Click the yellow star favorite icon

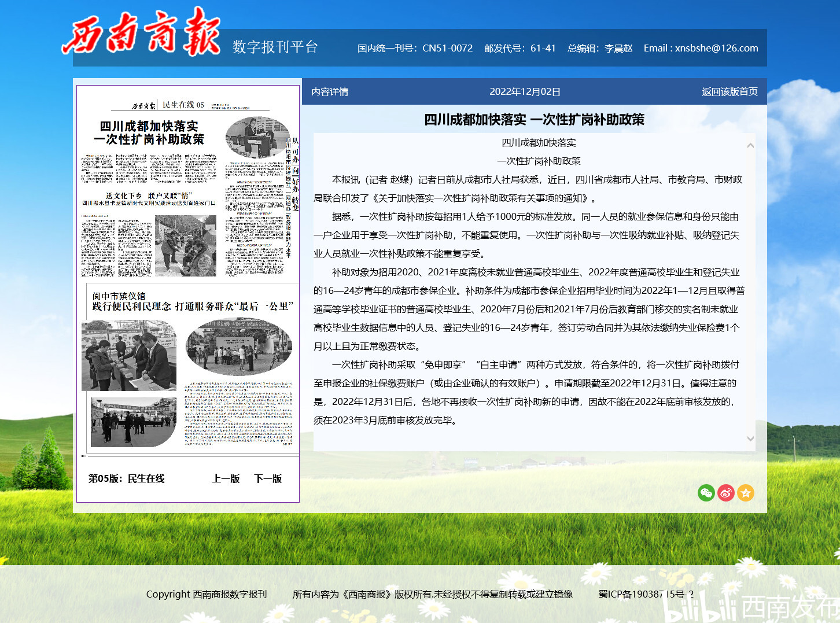pyautogui.click(x=746, y=493)
